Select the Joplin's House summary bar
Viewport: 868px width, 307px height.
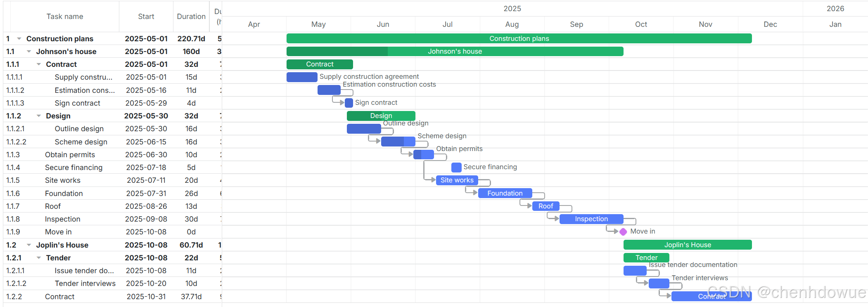pos(688,245)
